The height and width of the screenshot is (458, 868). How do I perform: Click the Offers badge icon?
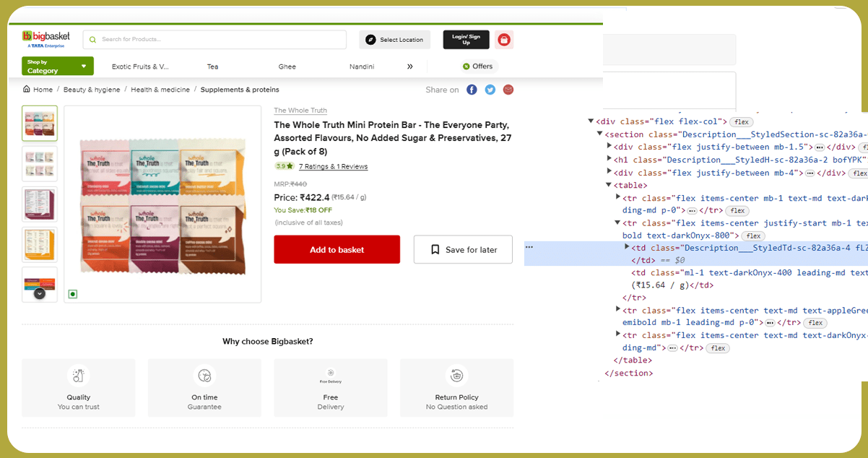click(x=464, y=66)
